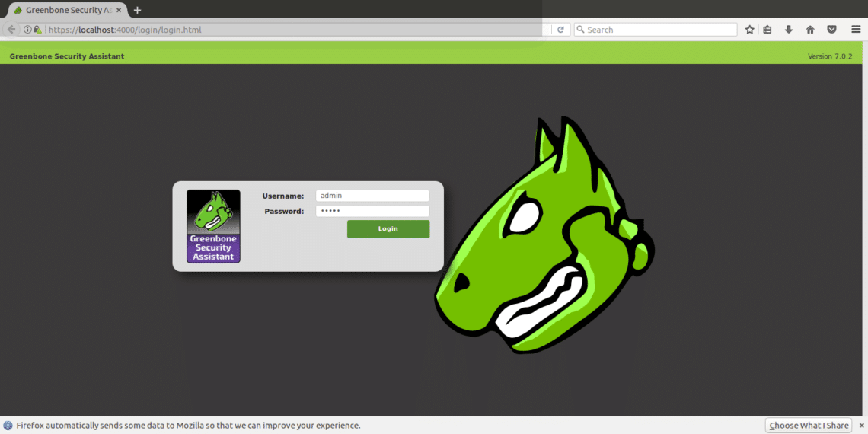The height and width of the screenshot is (434, 868).
Task: Click the green Login button
Action: pos(388,229)
